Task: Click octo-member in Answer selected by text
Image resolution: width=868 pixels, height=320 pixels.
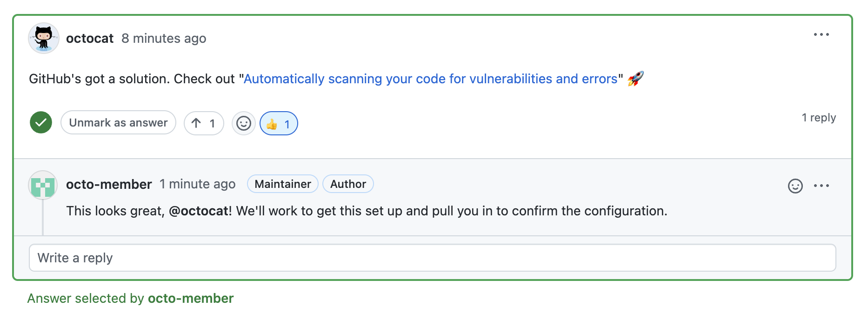Action: click(191, 299)
